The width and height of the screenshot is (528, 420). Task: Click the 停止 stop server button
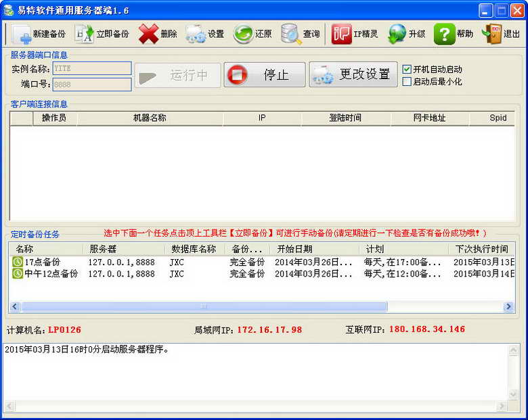point(264,74)
